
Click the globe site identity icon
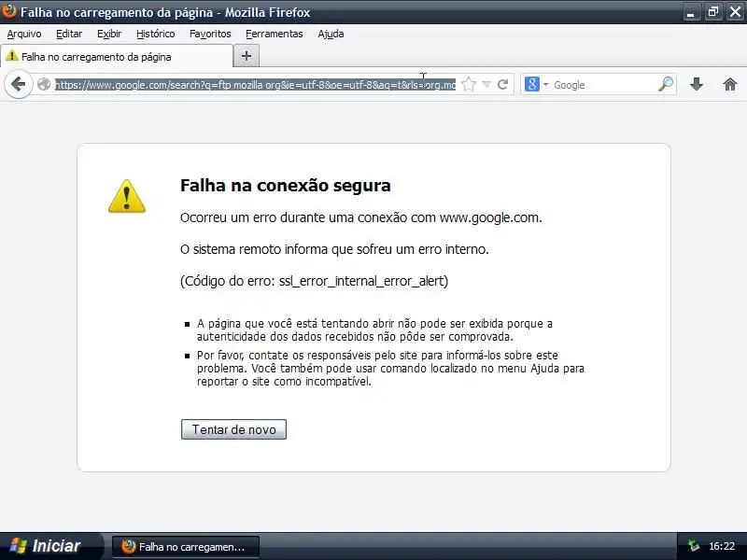(x=44, y=84)
